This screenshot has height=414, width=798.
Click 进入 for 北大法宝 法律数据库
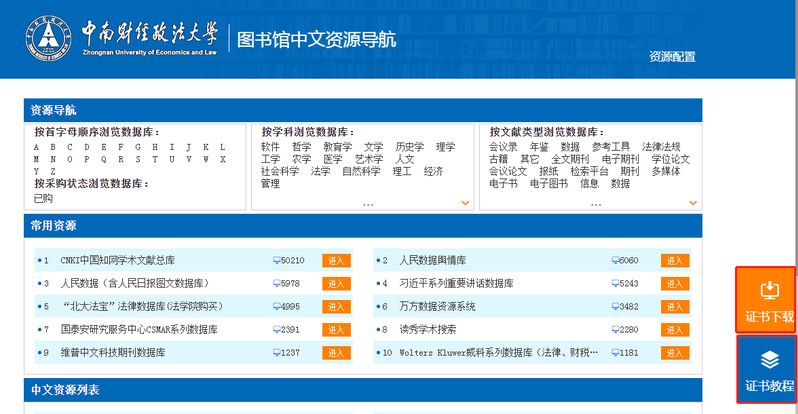(336, 307)
